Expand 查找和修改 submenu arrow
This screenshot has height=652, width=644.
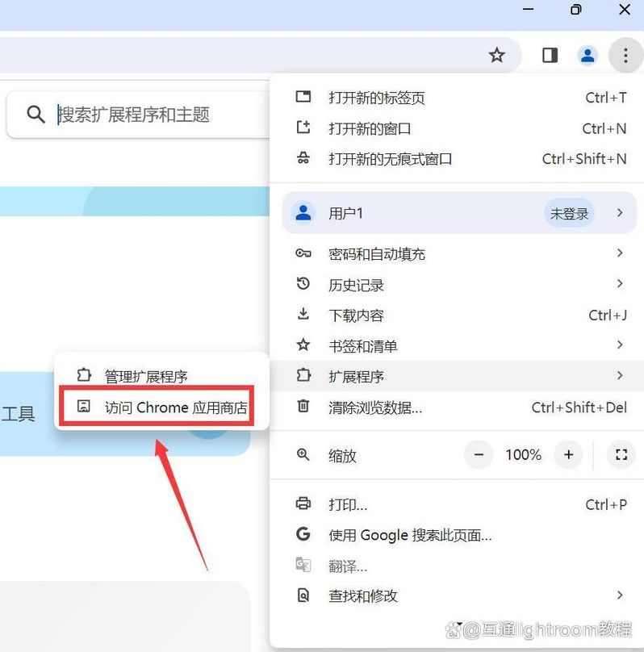[x=620, y=595]
